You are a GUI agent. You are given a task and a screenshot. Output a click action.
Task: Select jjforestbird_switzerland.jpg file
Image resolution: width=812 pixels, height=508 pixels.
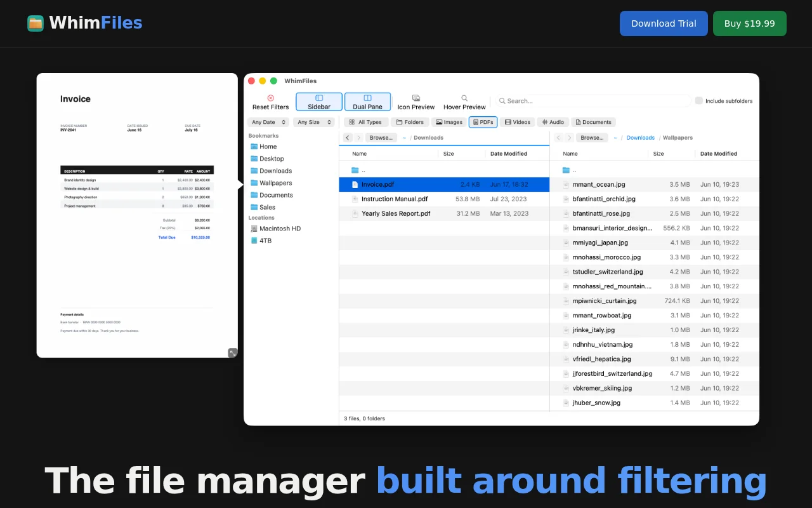(x=655, y=374)
